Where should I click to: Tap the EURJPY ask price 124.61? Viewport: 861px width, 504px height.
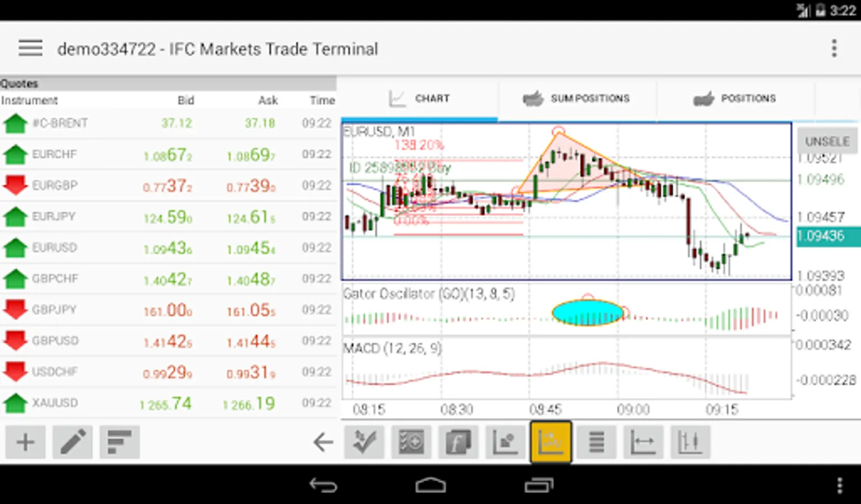pyautogui.click(x=251, y=217)
